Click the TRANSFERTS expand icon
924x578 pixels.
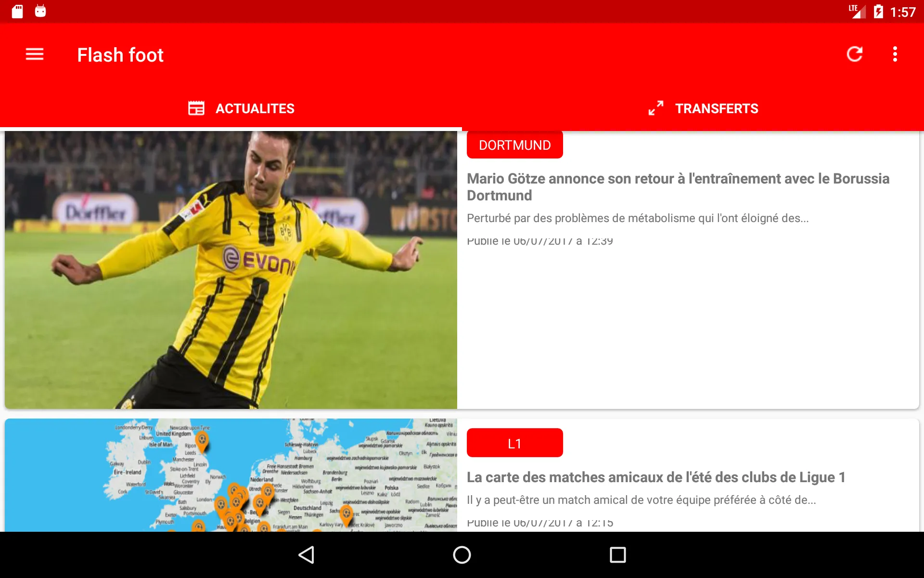pos(654,108)
